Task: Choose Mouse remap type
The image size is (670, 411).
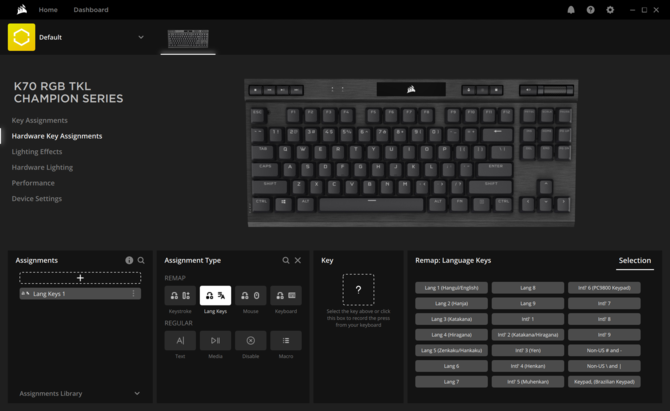Action: (x=250, y=296)
